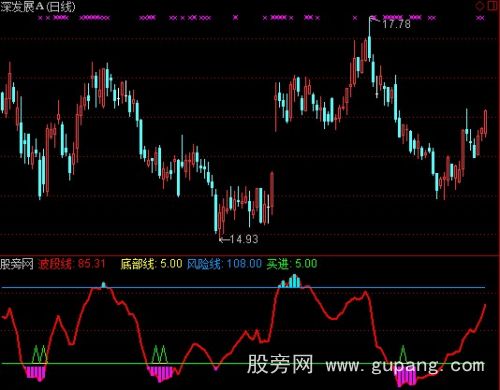This screenshot has height=390, width=500.
Task: Click the square panel icon at chart corner
Action: click(493, 6)
